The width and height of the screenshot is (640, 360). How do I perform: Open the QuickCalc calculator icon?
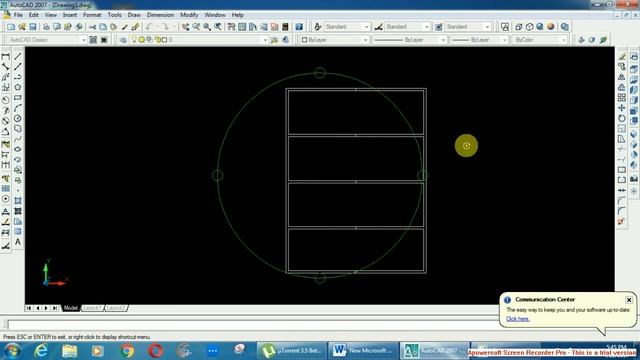[x=285, y=27]
